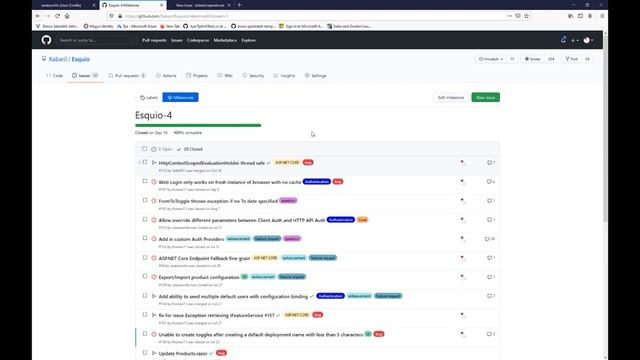Open Unwatch notifications dropdown
The image size is (640, 360).
(491, 59)
